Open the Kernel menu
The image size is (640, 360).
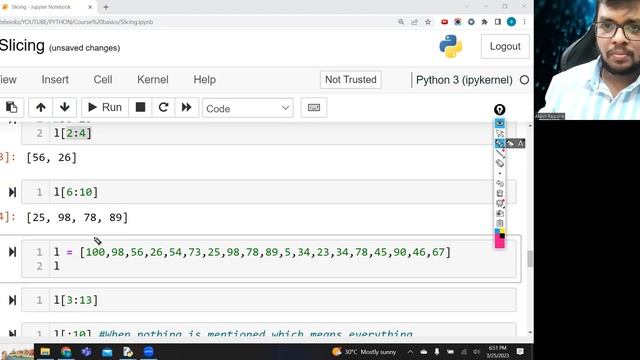pos(153,80)
